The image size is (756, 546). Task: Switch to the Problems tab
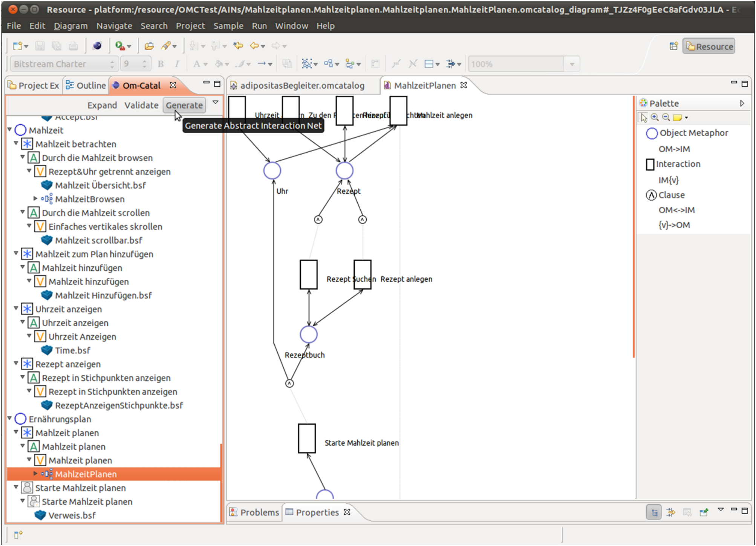(x=254, y=512)
